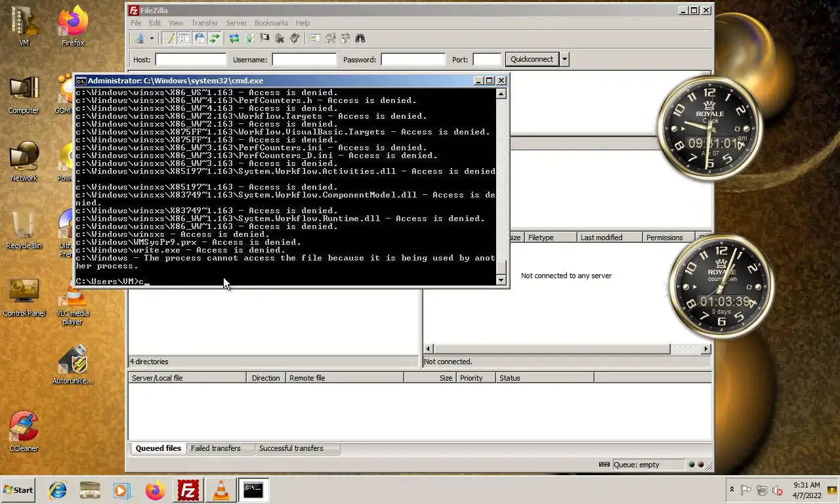Viewport: 840px width, 504px height.
Task: Open the Start menu
Action: click(x=18, y=490)
